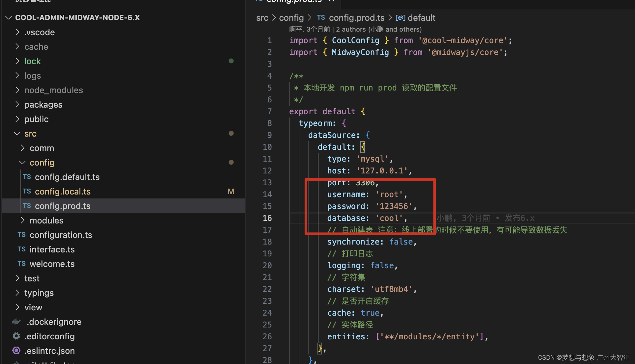635x364 pixels.
Task: Expand the view folder chevron
Action: pyautogui.click(x=17, y=307)
